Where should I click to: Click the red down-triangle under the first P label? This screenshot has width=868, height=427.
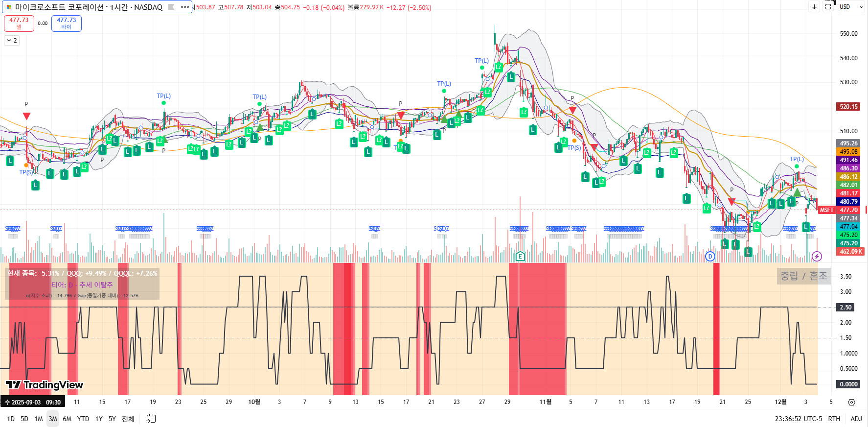click(x=26, y=116)
